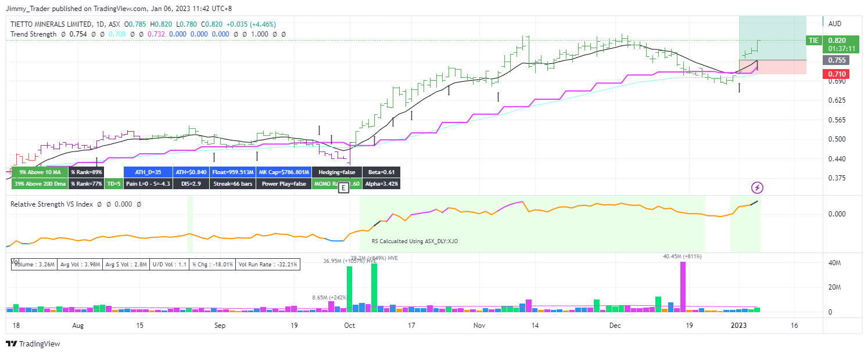Click the purple lightning bolt event icon
The height and width of the screenshot is (354, 868).
pyautogui.click(x=757, y=187)
